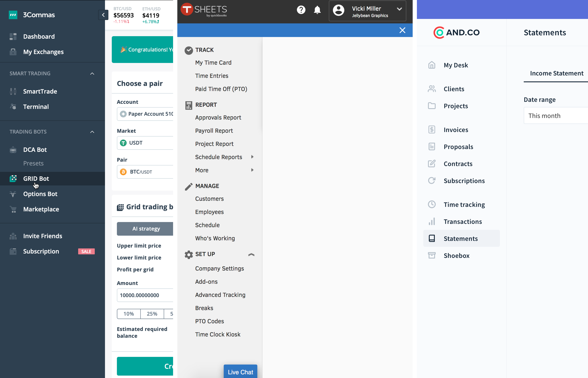Select the 25% amount option

[x=152, y=314]
